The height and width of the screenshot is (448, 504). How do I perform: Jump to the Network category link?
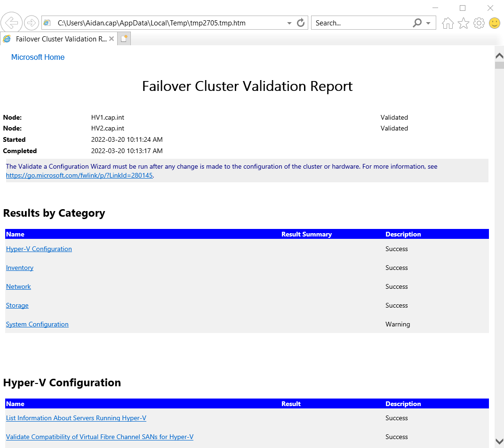click(18, 286)
